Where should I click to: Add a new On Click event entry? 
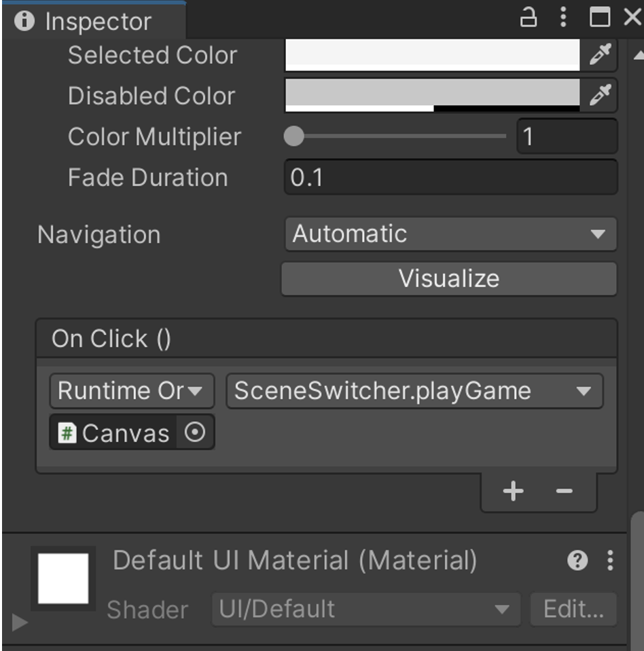click(x=514, y=491)
